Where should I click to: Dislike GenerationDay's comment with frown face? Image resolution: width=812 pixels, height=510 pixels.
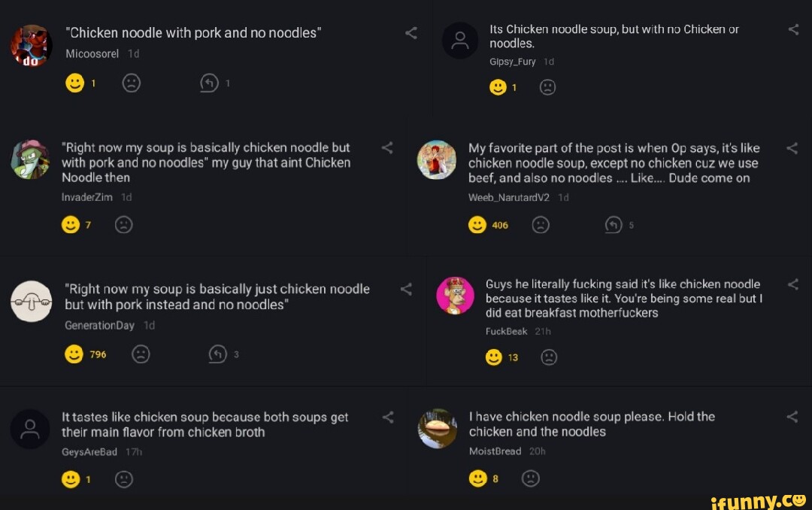141,354
